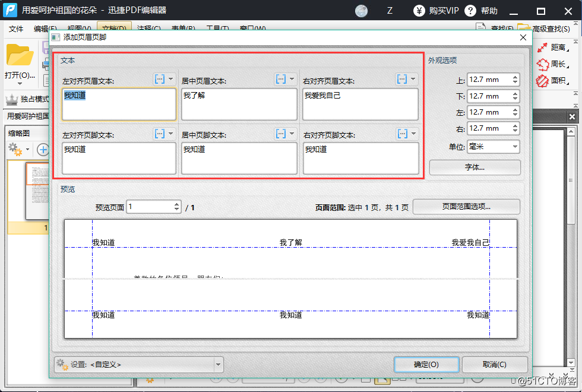Open 帮助 help icon
The width and height of the screenshot is (582, 392).
(x=470, y=11)
